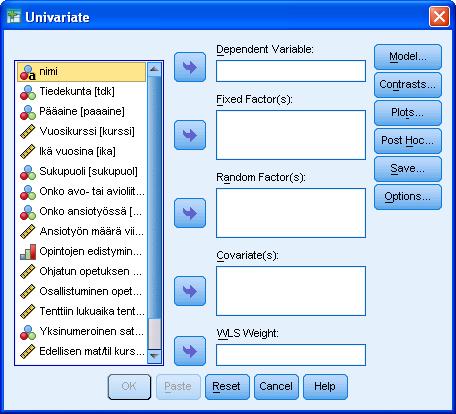Viewport: 456px width, 414px height.
Task: Open the Model... dialog
Action: click(x=408, y=57)
